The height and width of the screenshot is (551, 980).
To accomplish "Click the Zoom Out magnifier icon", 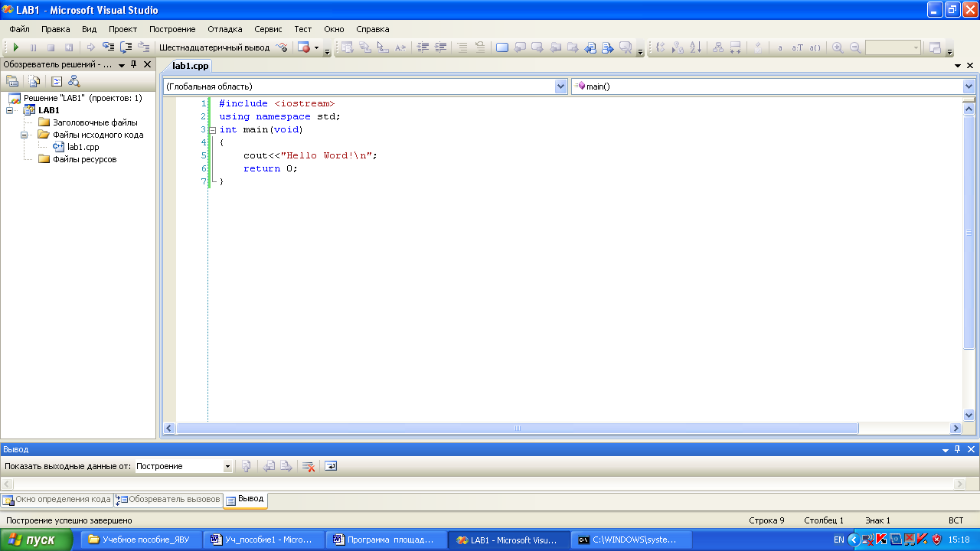I will pos(855,47).
